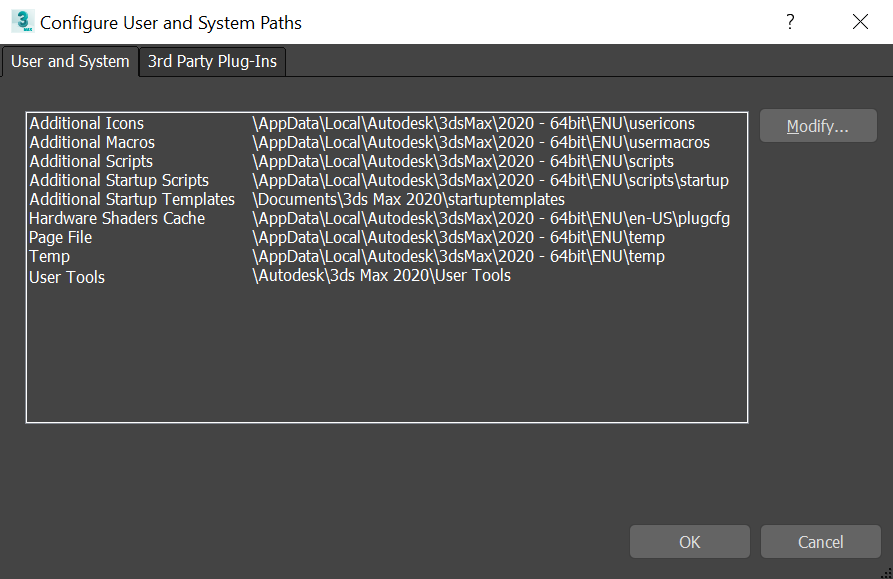893x579 pixels.
Task: Confirm the dialog with OK
Action: tap(689, 542)
